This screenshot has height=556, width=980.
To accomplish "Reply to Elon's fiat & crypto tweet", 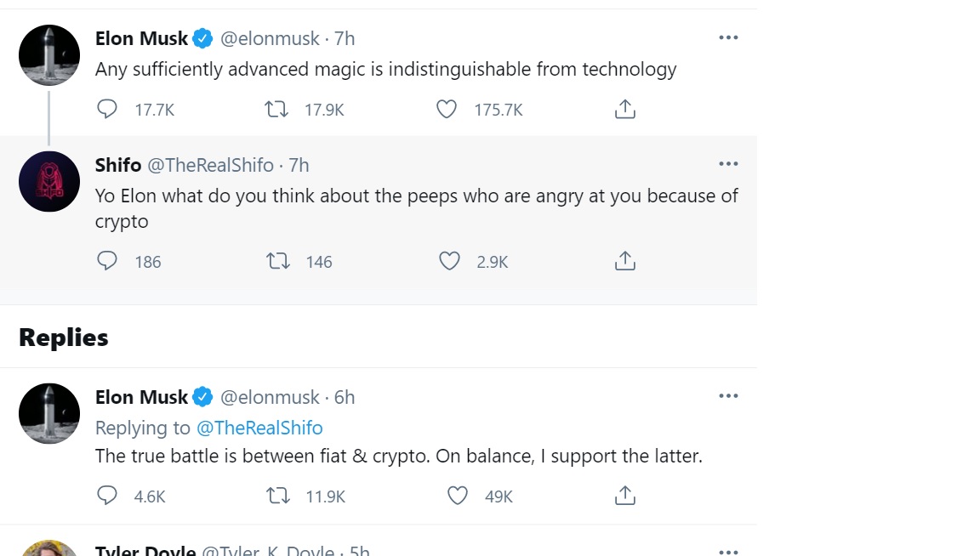I will click(x=107, y=496).
